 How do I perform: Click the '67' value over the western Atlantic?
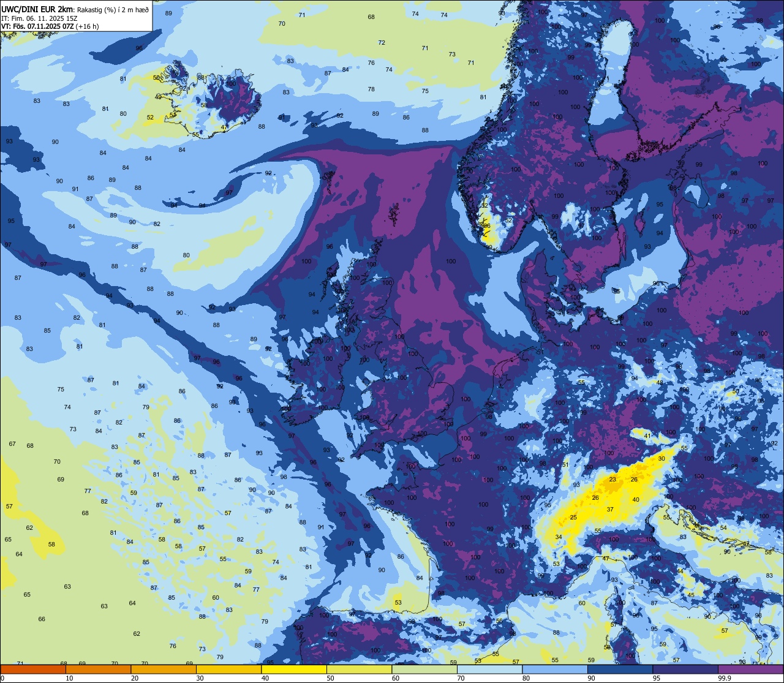(x=12, y=444)
